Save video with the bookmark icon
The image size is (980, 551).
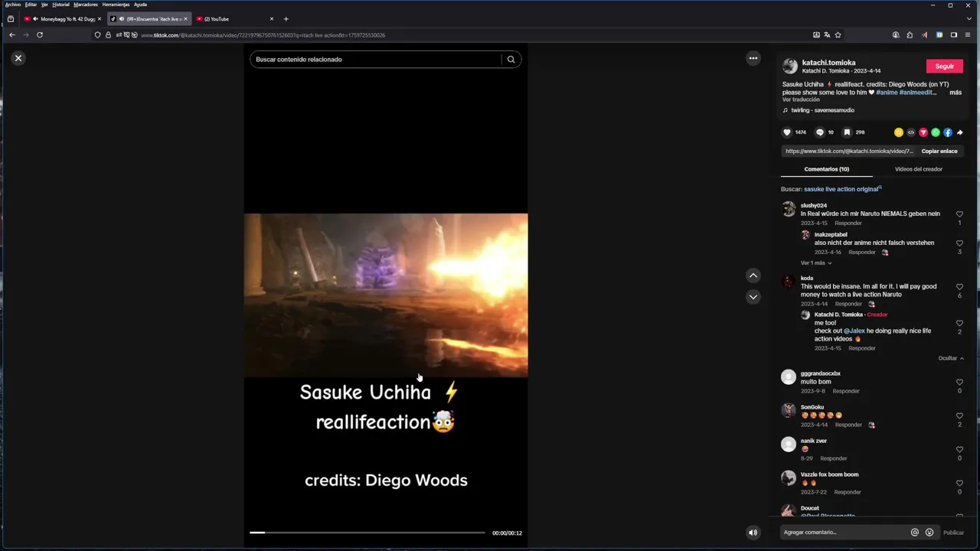(x=847, y=132)
